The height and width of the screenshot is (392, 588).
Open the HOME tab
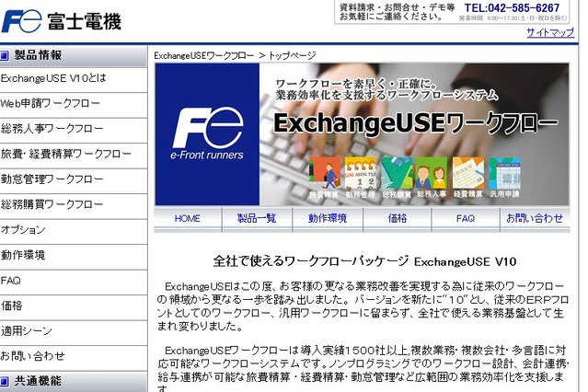tap(188, 218)
